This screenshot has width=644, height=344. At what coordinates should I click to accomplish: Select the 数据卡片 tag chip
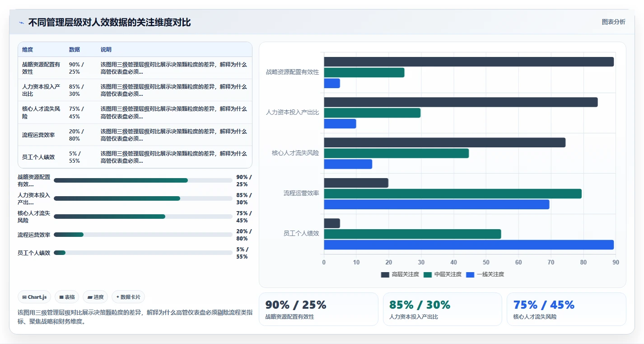[x=128, y=297]
